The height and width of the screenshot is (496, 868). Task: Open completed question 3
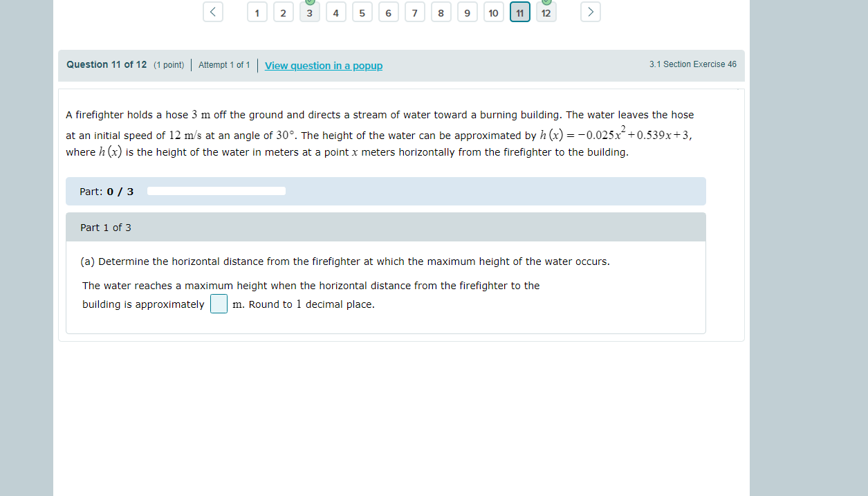click(310, 12)
